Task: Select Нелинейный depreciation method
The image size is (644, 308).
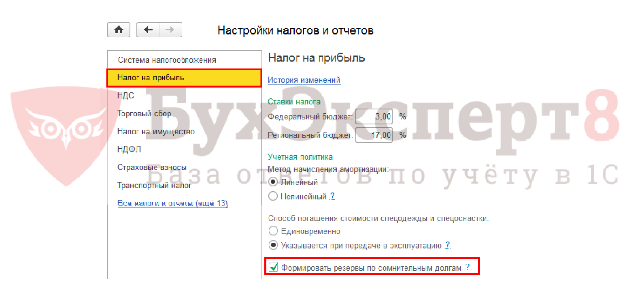Action: click(x=273, y=196)
